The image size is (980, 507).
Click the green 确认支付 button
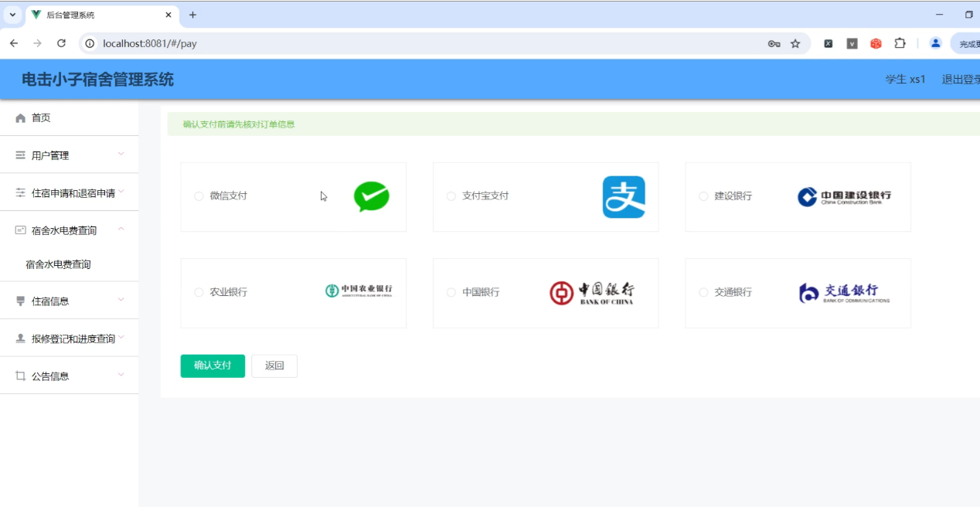pos(213,366)
